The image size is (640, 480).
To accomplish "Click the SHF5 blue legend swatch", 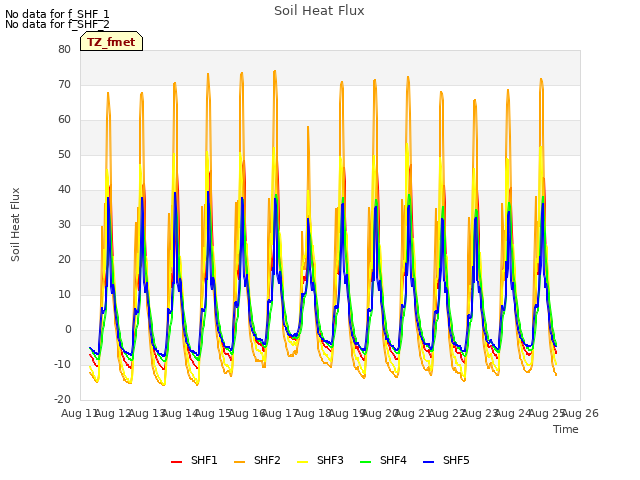I will tap(429, 462).
